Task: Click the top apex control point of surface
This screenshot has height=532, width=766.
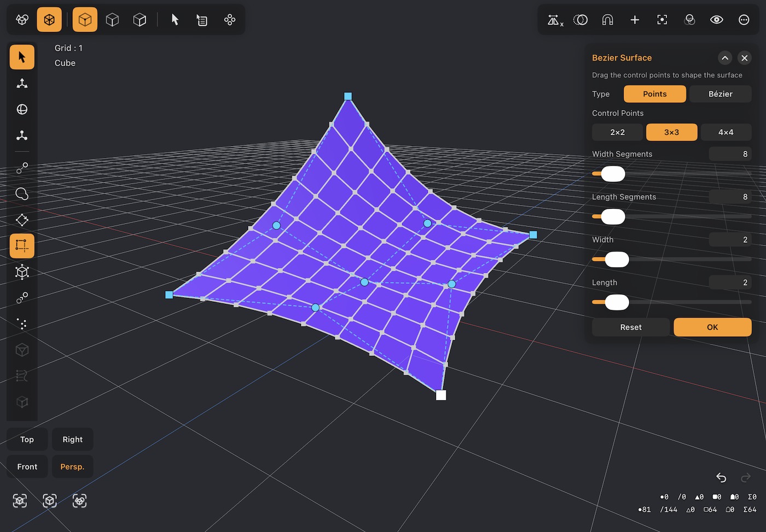Action: (348, 96)
